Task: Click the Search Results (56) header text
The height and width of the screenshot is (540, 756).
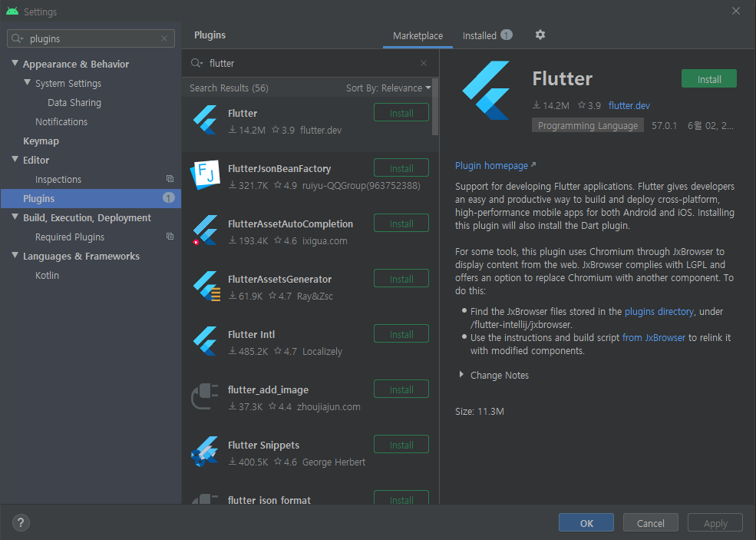Action: coord(229,88)
